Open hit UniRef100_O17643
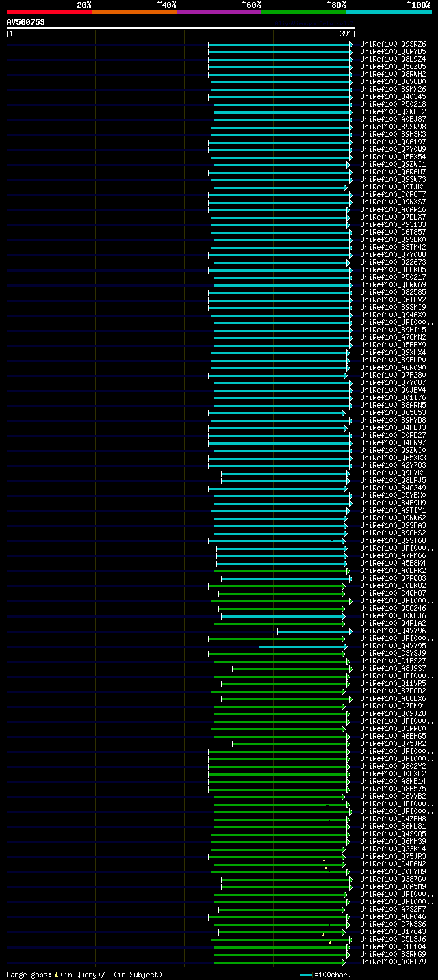 [394, 931]
